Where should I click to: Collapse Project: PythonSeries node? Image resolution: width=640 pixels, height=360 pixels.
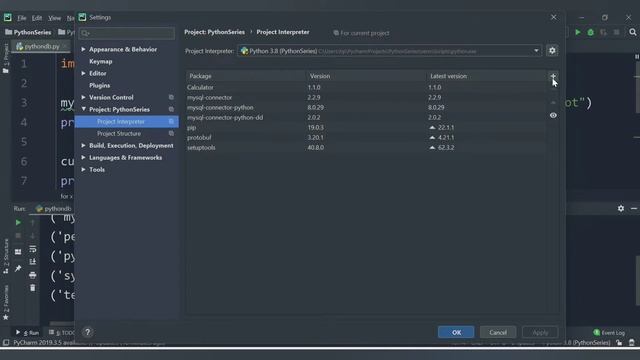coord(83,109)
